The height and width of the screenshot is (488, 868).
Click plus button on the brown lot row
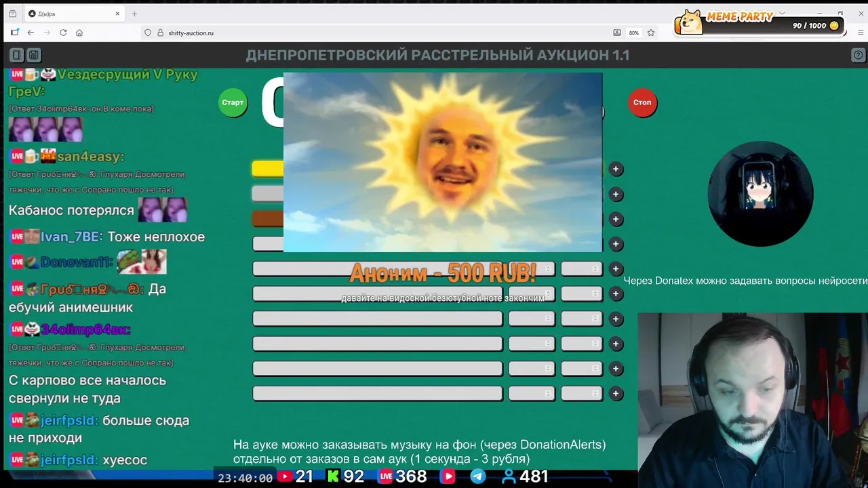[x=616, y=219]
